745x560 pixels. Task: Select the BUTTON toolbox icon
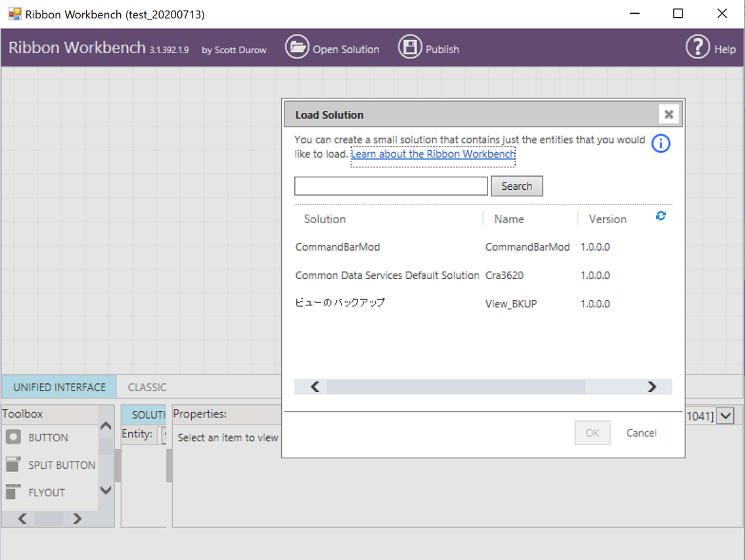13,437
